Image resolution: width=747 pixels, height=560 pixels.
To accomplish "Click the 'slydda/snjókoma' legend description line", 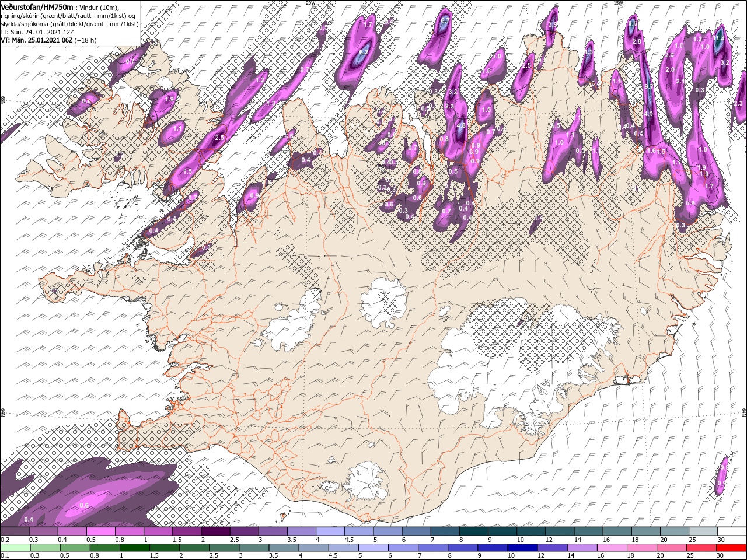I will [x=70, y=24].
